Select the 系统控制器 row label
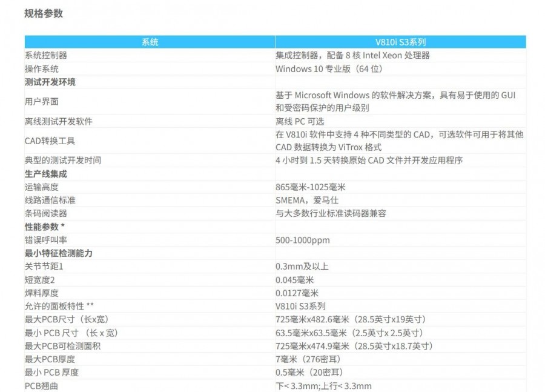This screenshot has width=545, height=392. [x=46, y=56]
